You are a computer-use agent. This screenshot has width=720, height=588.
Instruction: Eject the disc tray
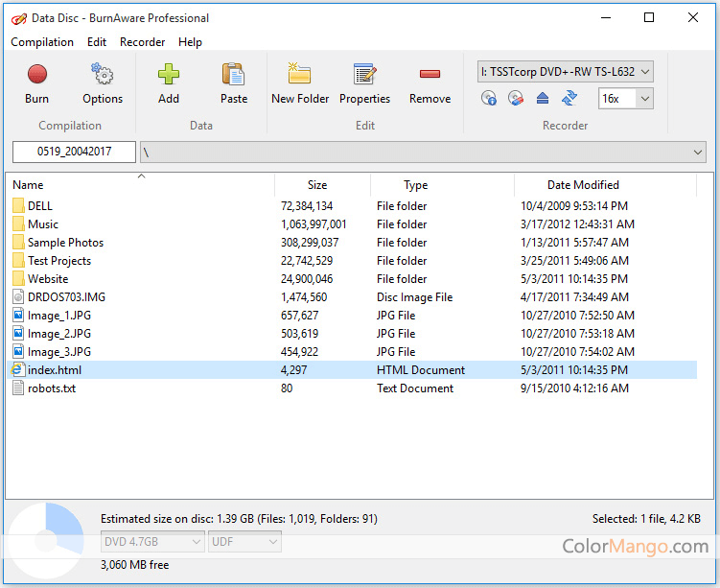pyautogui.click(x=543, y=98)
